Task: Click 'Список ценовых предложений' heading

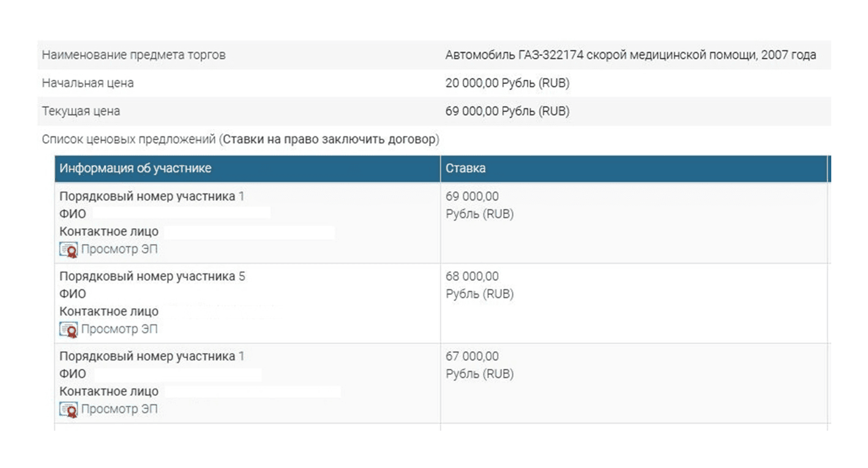Action: tap(129, 139)
